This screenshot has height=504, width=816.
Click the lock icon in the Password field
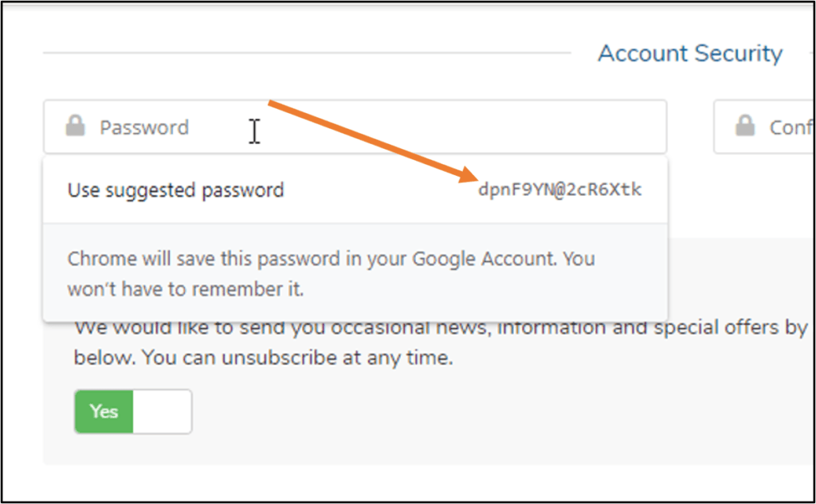(75, 126)
